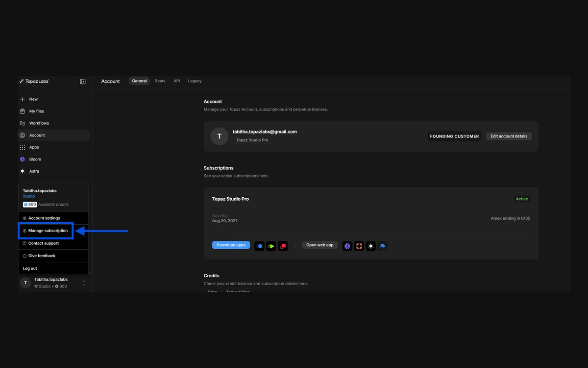Click the Give feedback bubble icon
The image size is (588, 368).
(24, 256)
